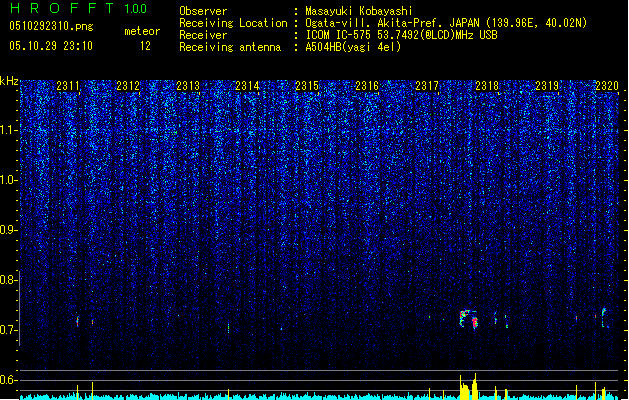Viewport: 629px width, 400px height.
Task: Click the 0.7 frequency axis label
Action: pos(8,330)
